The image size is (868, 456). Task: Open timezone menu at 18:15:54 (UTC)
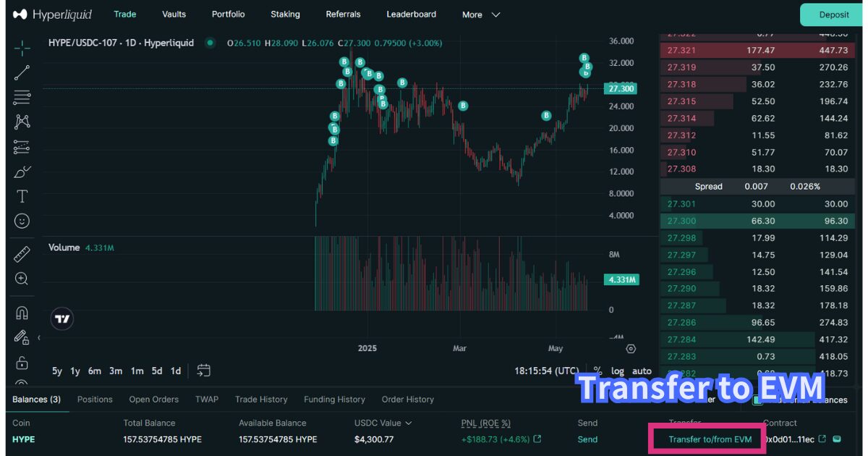[547, 371]
